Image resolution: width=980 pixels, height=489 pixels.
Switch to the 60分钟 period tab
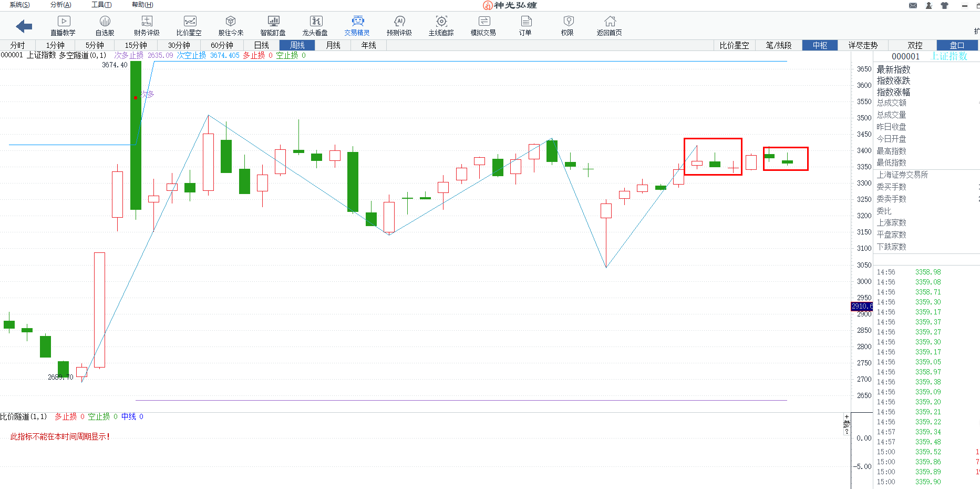(x=222, y=45)
